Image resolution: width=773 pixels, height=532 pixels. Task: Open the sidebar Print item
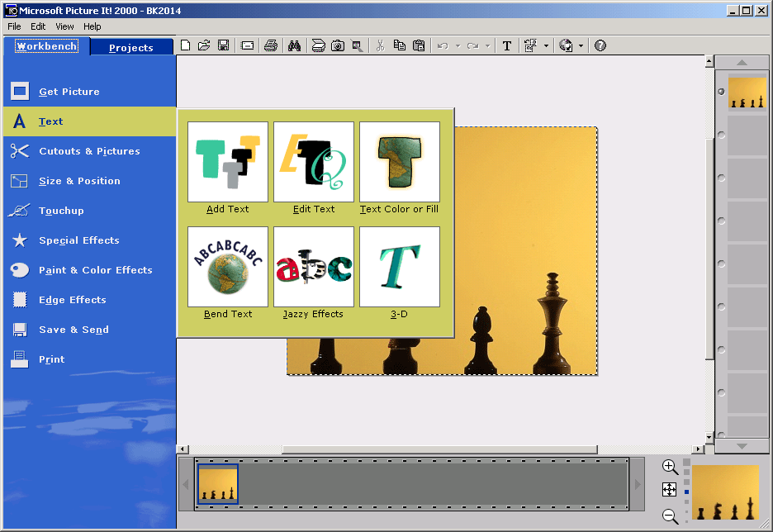pyautogui.click(x=90, y=359)
